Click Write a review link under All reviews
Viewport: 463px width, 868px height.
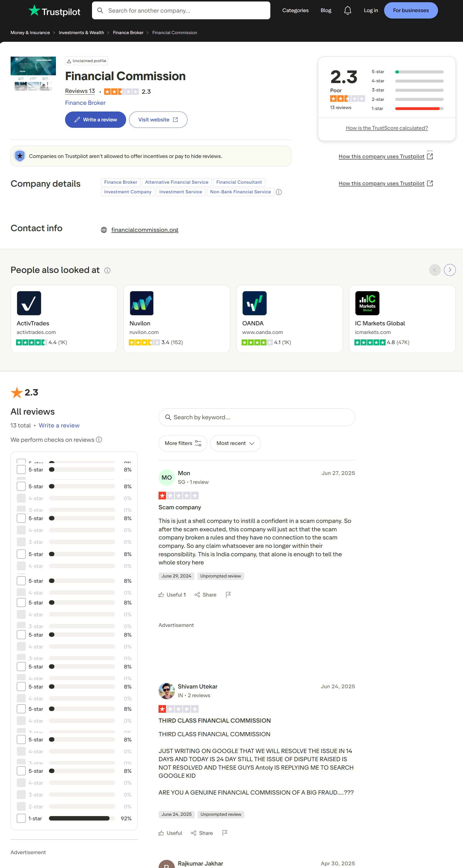pos(59,425)
